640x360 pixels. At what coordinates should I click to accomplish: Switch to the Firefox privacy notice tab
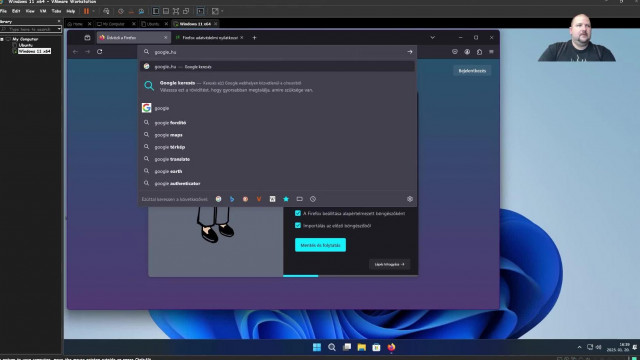point(210,38)
